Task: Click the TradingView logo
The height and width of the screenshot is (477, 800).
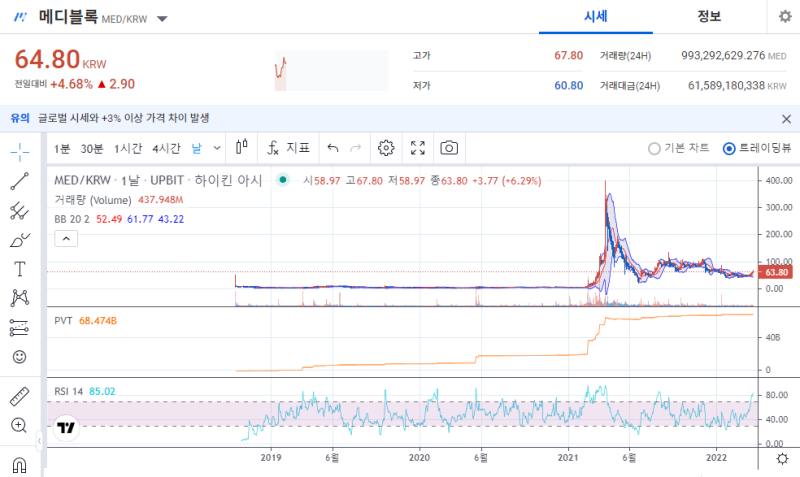Action: tap(66, 428)
